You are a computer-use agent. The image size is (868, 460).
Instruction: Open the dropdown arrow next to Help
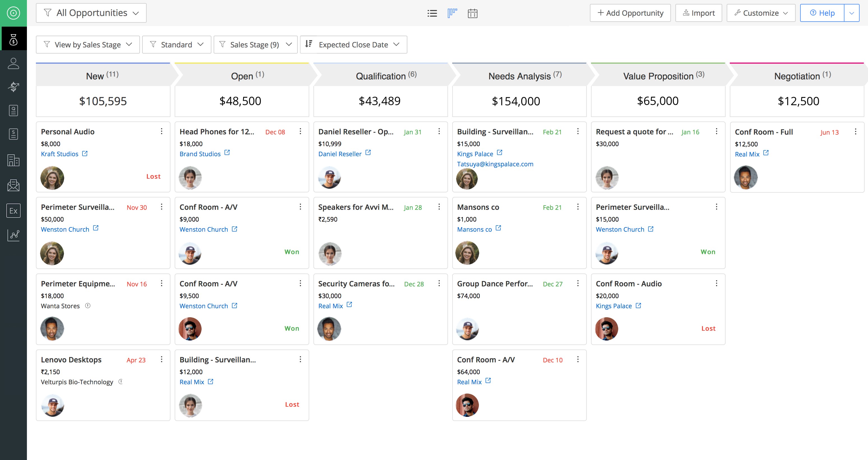coord(851,13)
